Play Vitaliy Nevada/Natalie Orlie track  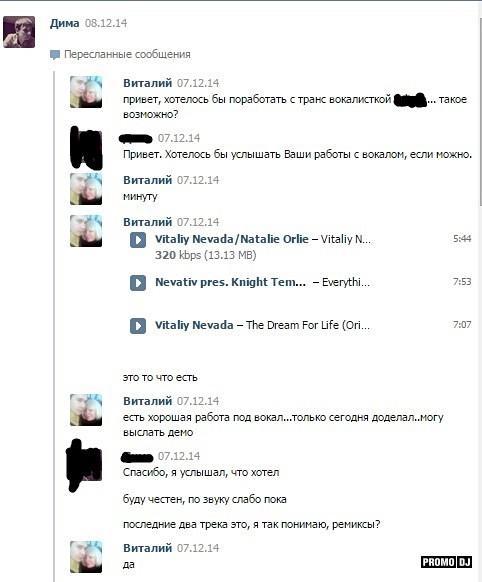pyautogui.click(x=138, y=240)
